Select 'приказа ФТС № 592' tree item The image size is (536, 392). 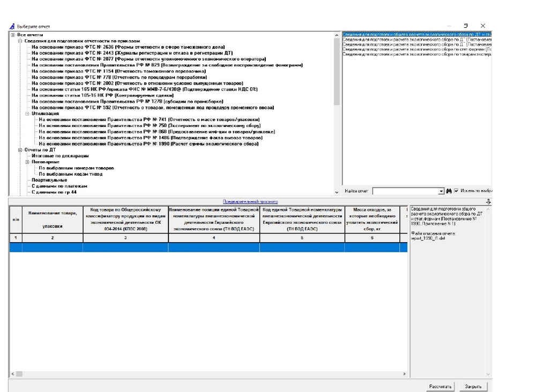153,108
